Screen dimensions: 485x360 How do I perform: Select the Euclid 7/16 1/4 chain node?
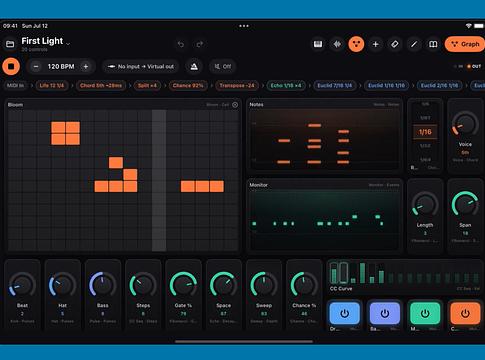334,86
